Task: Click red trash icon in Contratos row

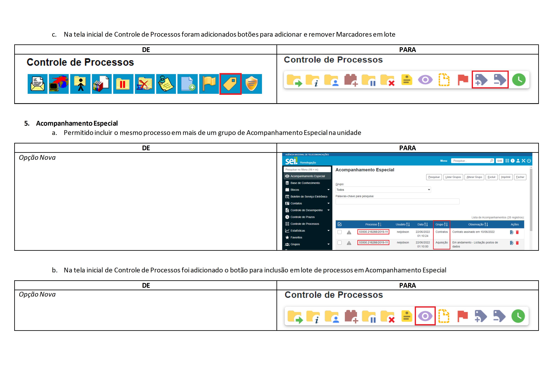Action: click(x=517, y=232)
